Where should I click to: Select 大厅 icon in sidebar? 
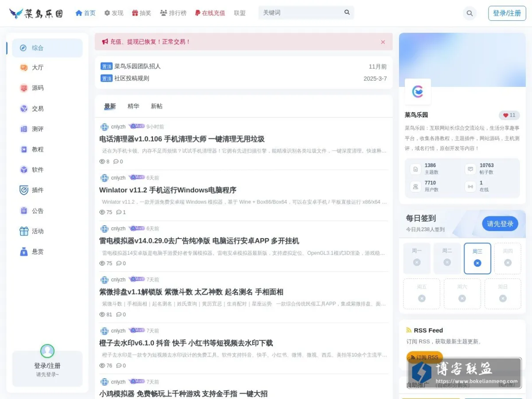(23, 68)
